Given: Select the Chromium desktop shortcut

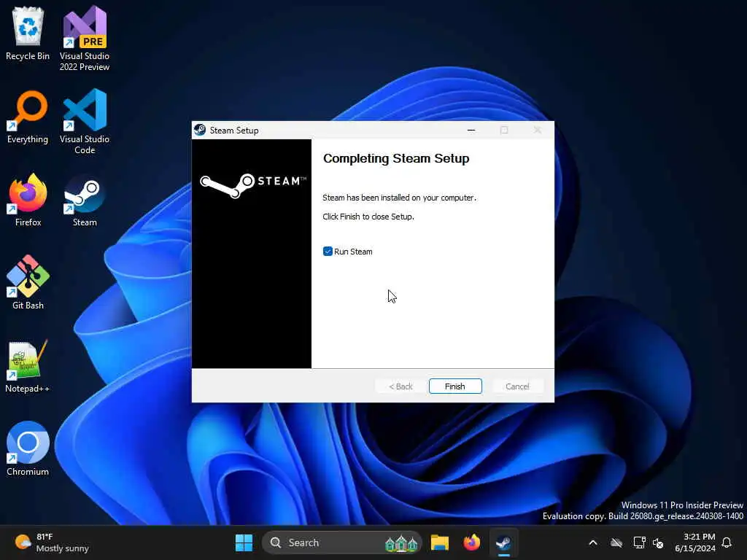Looking at the screenshot, I should (x=28, y=449).
